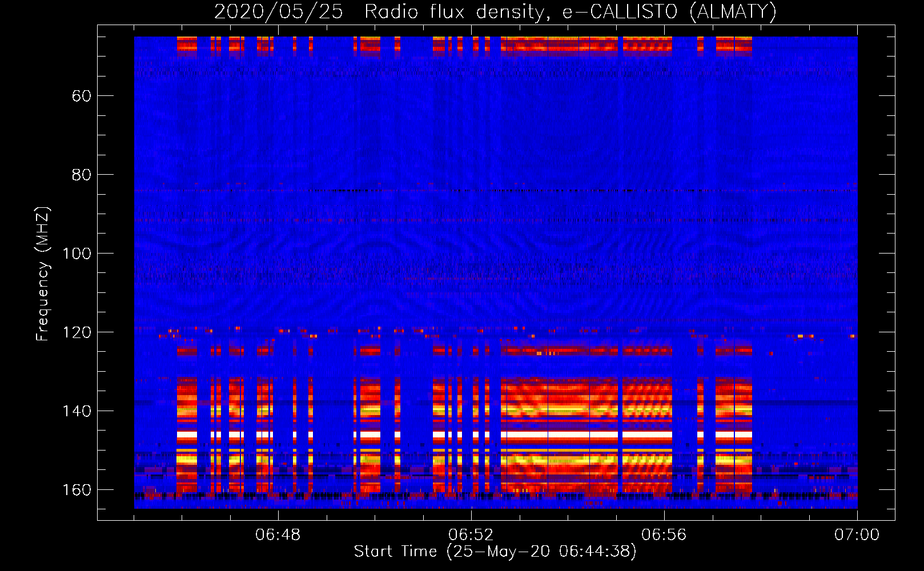Viewport: 924px width, 571px height.
Task: Click the 60 frequency tick label
Action: pyautogui.click(x=82, y=96)
